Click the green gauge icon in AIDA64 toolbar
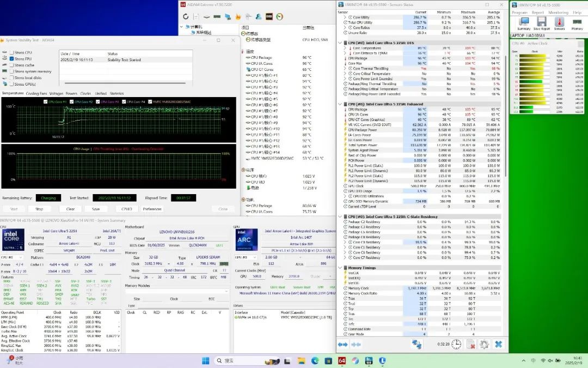 (x=279, y=16)
